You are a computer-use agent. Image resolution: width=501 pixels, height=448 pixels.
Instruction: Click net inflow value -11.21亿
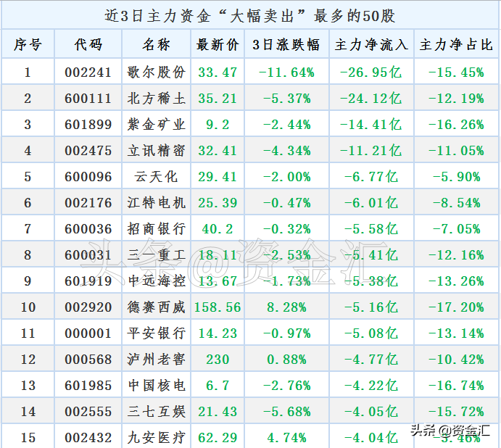coord(370,151)
